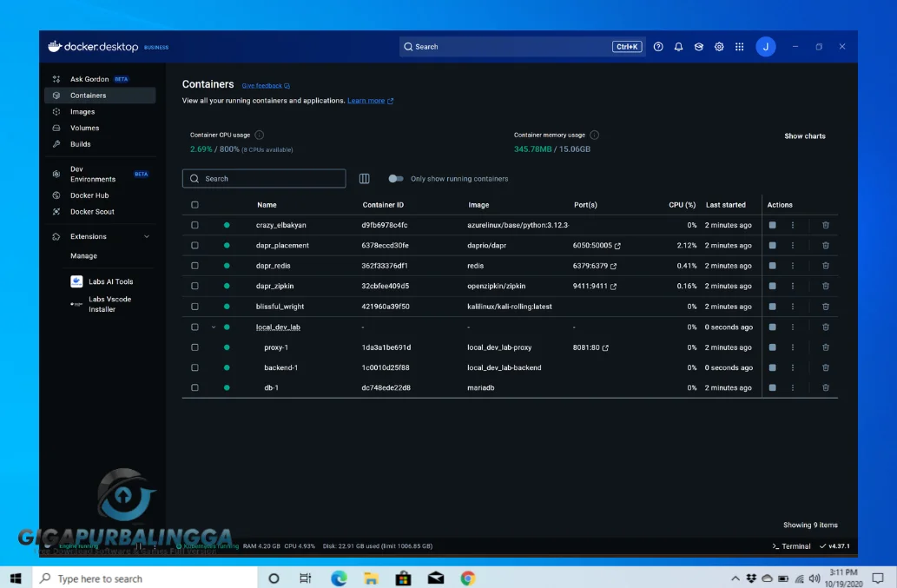Click Show charts
Image resolution: width=897 pixels, height=588 pixels.
click(x=804, y=136)
